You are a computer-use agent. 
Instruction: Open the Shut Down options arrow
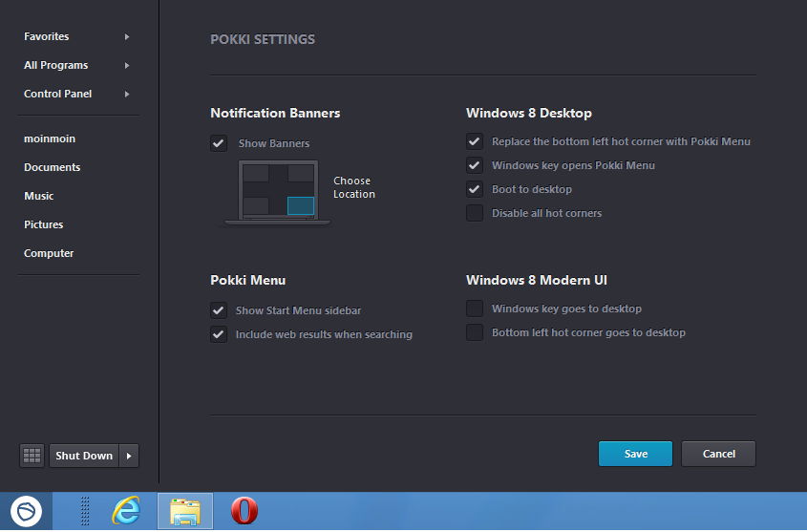(x=129, y=456)
